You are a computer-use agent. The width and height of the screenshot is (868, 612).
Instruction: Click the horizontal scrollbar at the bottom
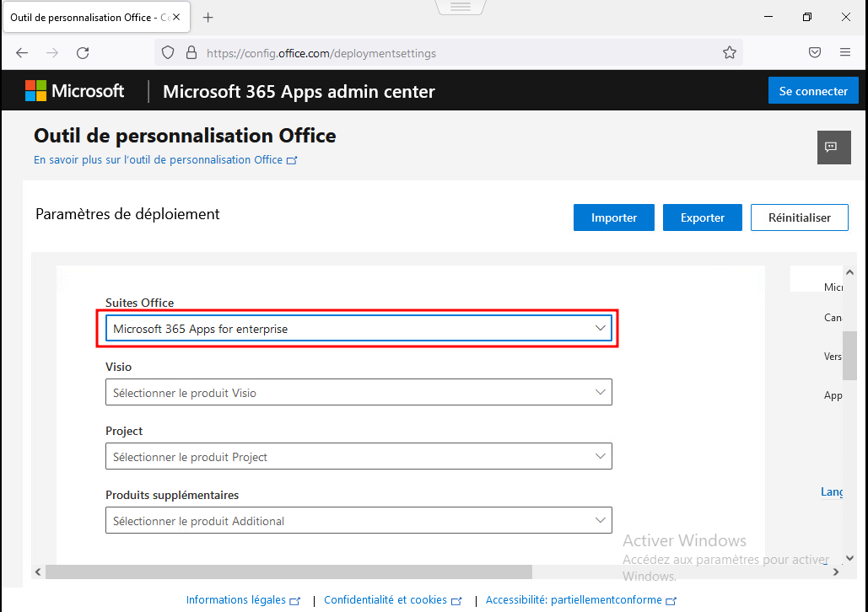(288, 572)
